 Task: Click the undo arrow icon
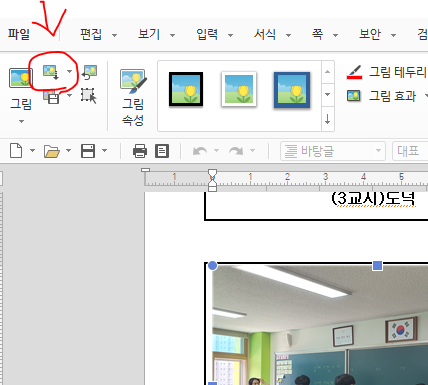point(200,151)
